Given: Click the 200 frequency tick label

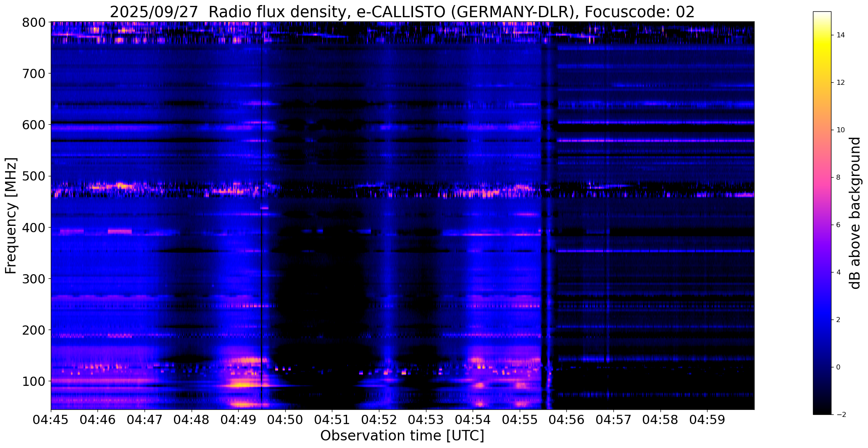Looking at the screenshot, I should pos(33,330).
